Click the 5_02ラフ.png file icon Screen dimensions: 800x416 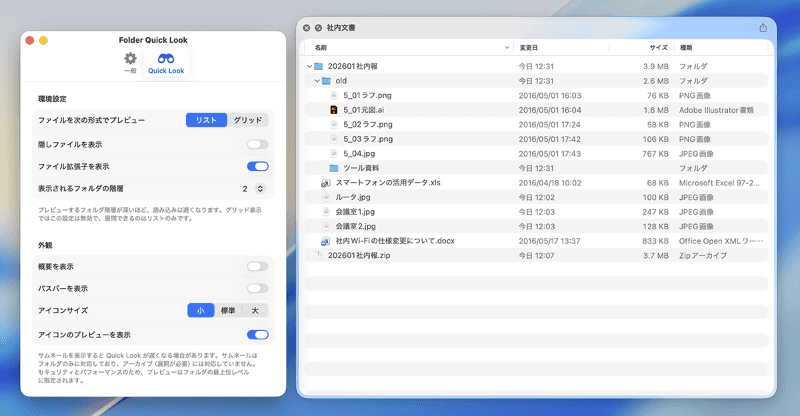[334, 125]
